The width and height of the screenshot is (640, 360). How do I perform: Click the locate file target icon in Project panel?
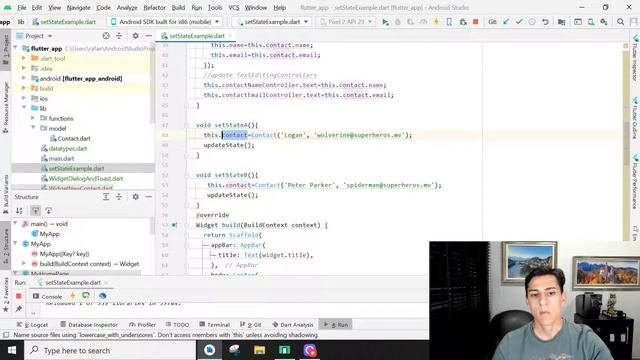106,36
